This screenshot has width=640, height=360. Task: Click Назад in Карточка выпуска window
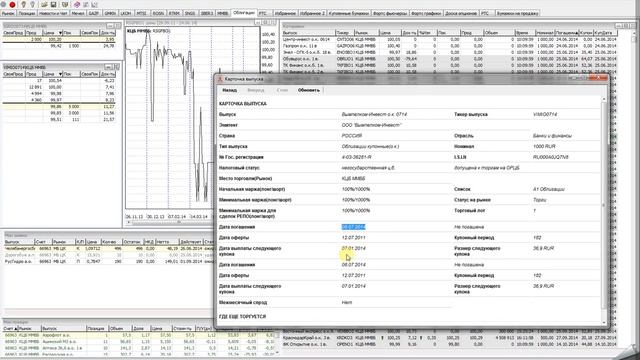point(229,90)
